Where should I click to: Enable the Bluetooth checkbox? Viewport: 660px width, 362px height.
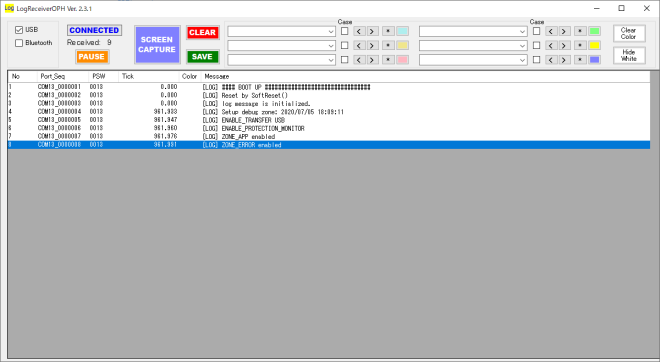click(x=19, y=43)
